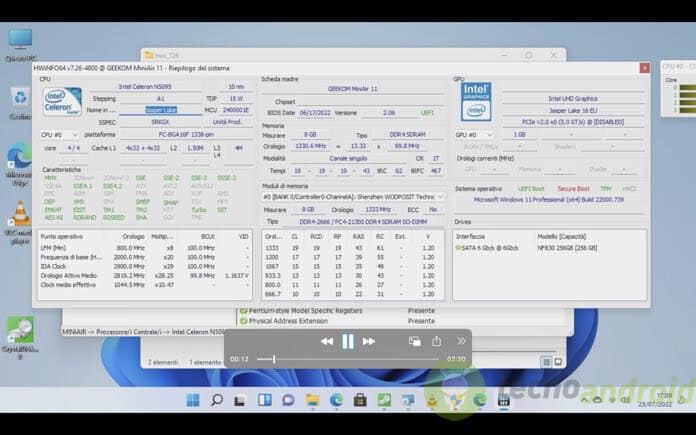Rewind the video with the back button
This screenshot has height=435, width=696.
coord(326,341)
